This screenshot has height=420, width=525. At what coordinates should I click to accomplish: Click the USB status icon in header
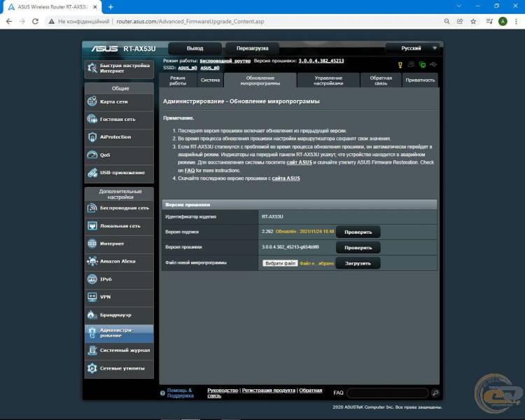[x=433, y=64]
